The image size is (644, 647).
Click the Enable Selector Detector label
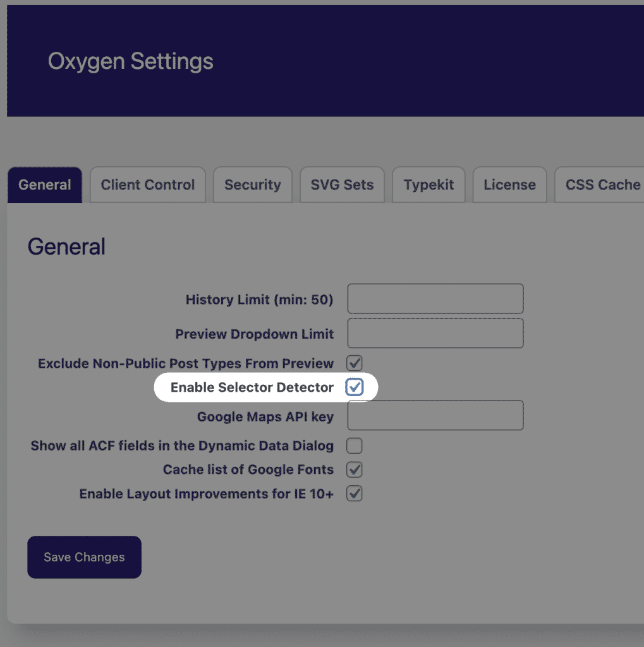(x=252, y=387)
